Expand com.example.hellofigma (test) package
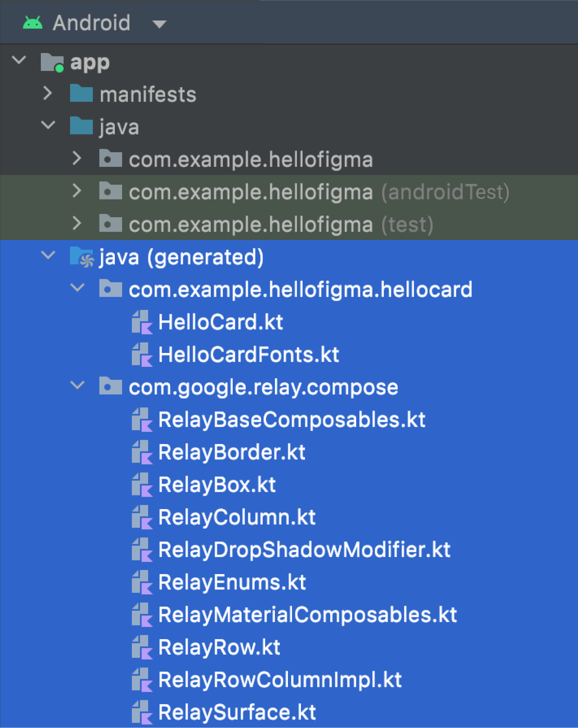The image size is (578, 728). [77, 223]
